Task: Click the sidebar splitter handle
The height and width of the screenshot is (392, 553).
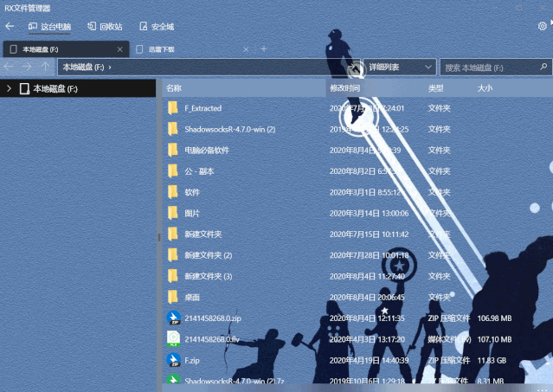Action: click(x=159, y=237)
